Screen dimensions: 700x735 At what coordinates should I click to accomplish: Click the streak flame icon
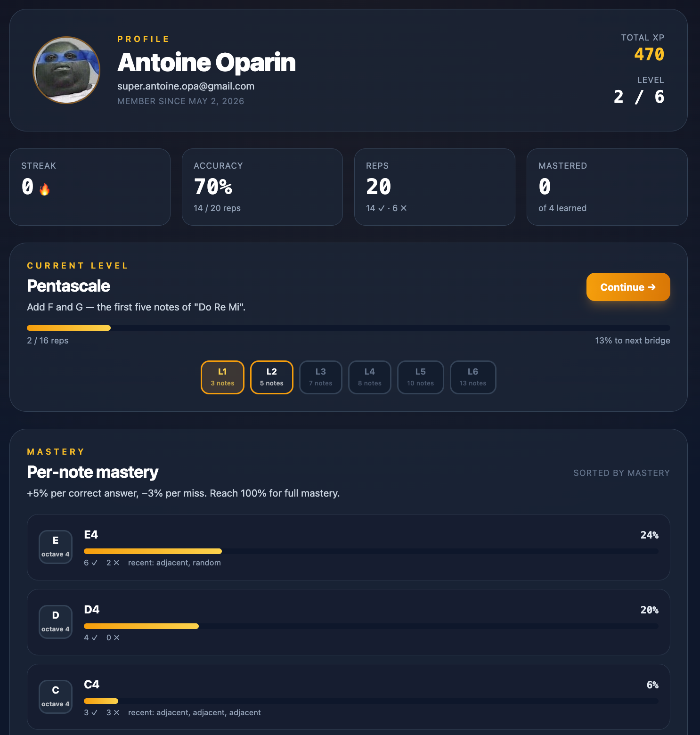click(x=45, y=189)
